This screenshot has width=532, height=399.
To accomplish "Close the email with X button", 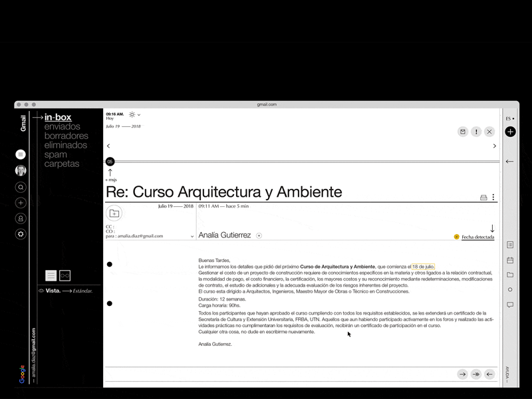I will pyautogui.click(x=489, y=132).
